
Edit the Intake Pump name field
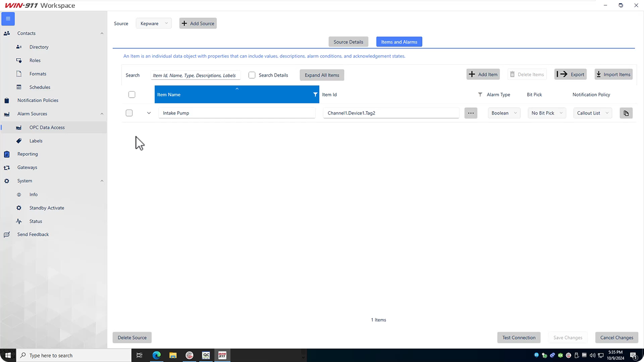coord(237,113)
